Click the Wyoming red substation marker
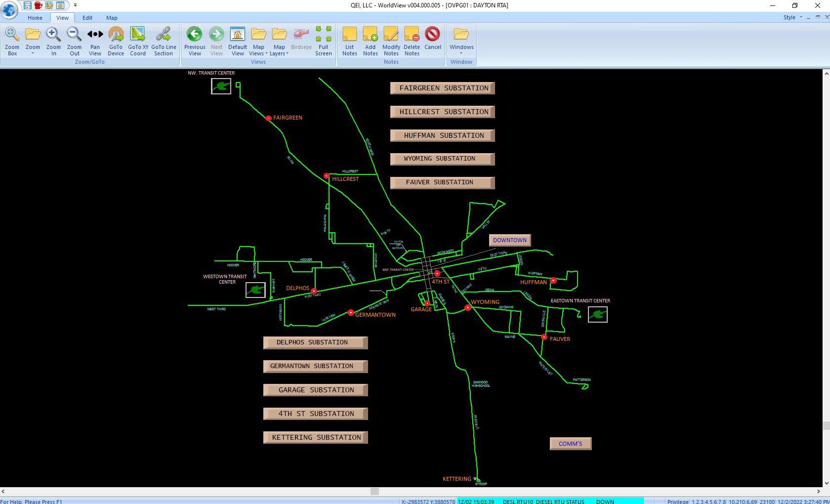 pos(467,308)
